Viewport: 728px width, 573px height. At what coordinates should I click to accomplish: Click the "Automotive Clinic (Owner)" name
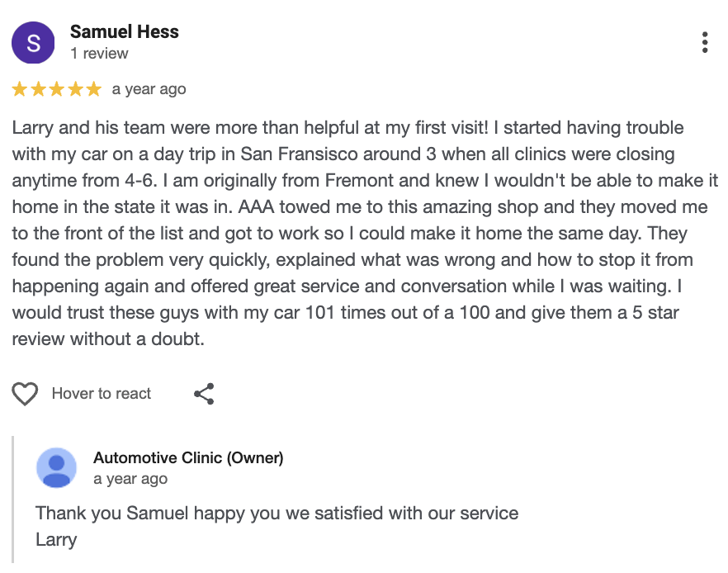[188, 458]
